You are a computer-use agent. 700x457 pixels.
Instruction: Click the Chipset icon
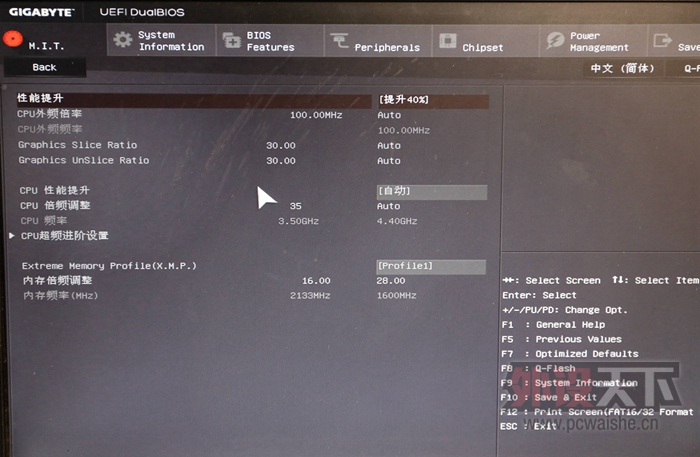pos(448,41)
